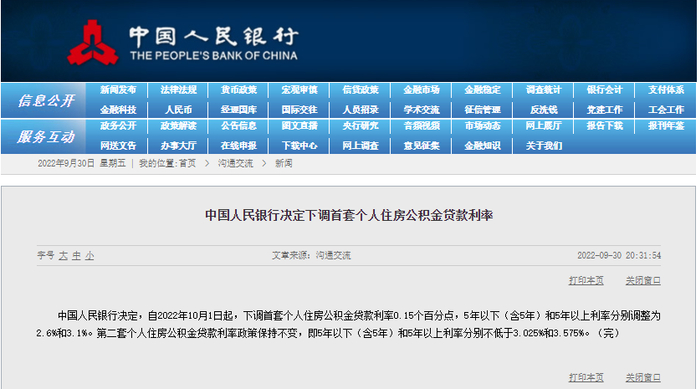The width and height of the screenshot is (700, 389).
Task: Select 学术交流 menu item
Action: click(x=421, y=109)
